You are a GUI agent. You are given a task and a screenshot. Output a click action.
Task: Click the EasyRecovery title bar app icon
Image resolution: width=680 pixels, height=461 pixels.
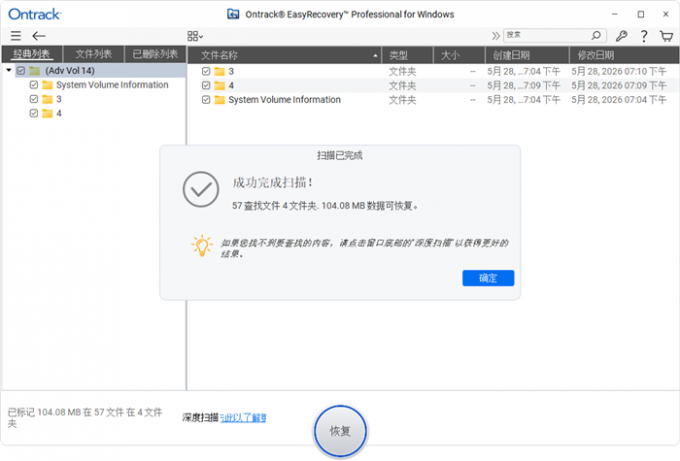(x=233, y=14)
